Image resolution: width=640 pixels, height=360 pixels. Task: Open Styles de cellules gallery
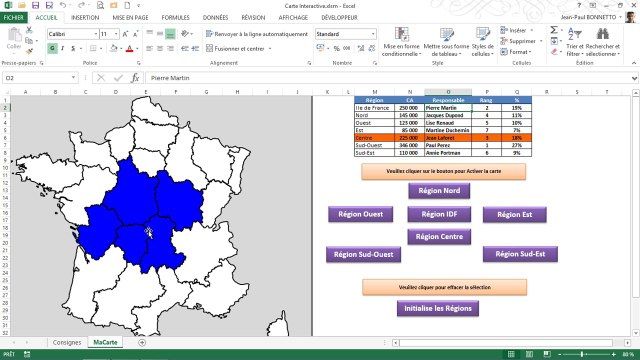[x=483, y=42]
